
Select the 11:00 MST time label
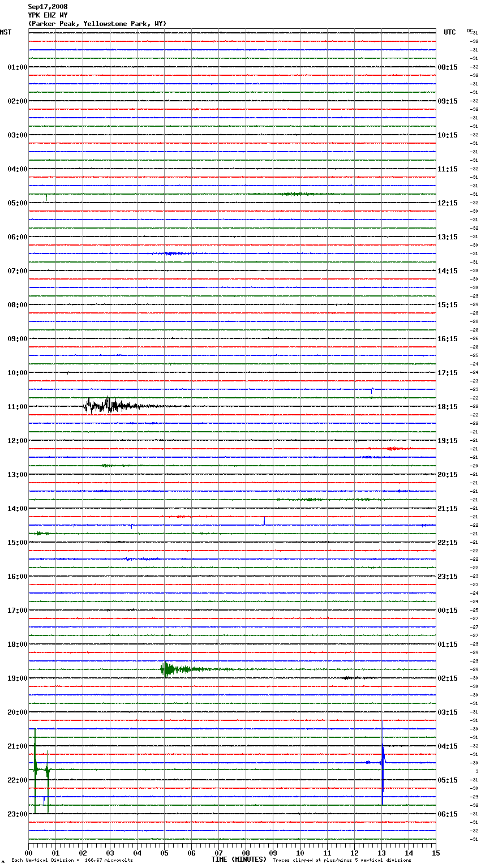pyautogui.click(x=18, y=407)
